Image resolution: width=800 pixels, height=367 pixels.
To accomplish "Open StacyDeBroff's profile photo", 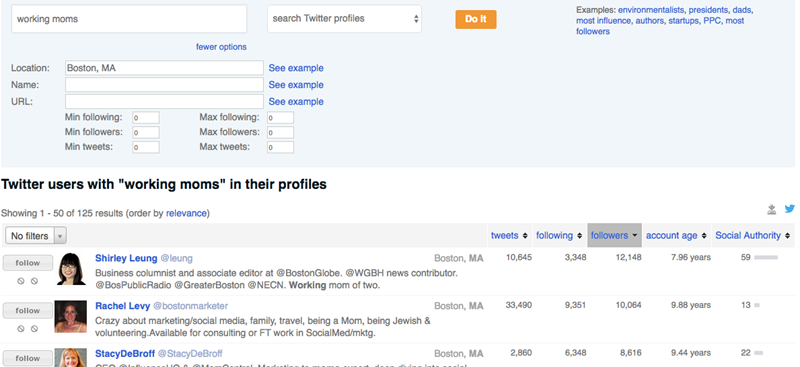I will 71,357.
